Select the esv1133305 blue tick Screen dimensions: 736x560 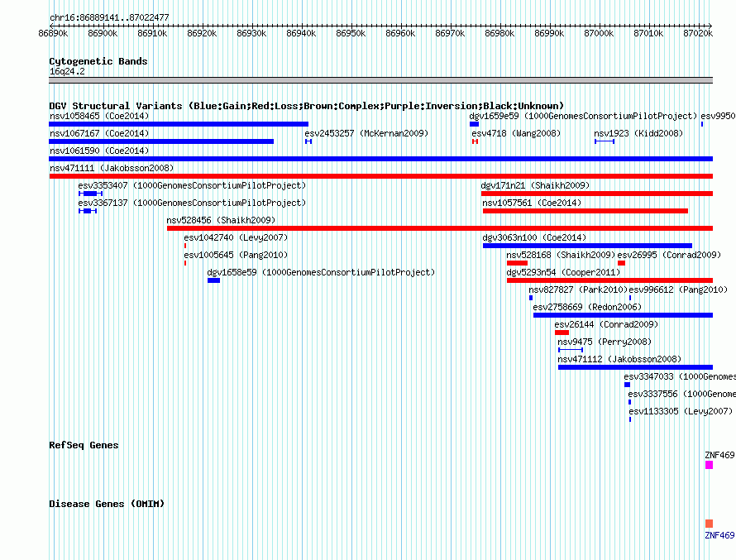(x=630, y=419)
